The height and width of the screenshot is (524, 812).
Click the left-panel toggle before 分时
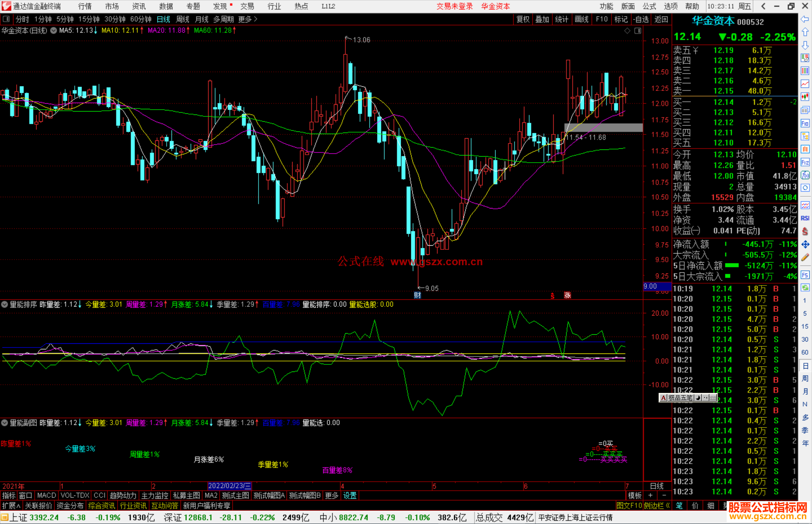click(6, 19)
